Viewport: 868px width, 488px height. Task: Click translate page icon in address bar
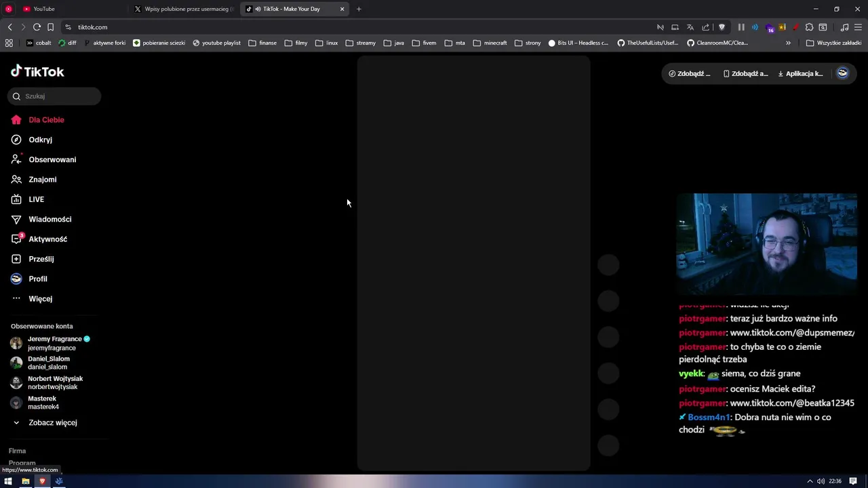[x=690, y=27]
